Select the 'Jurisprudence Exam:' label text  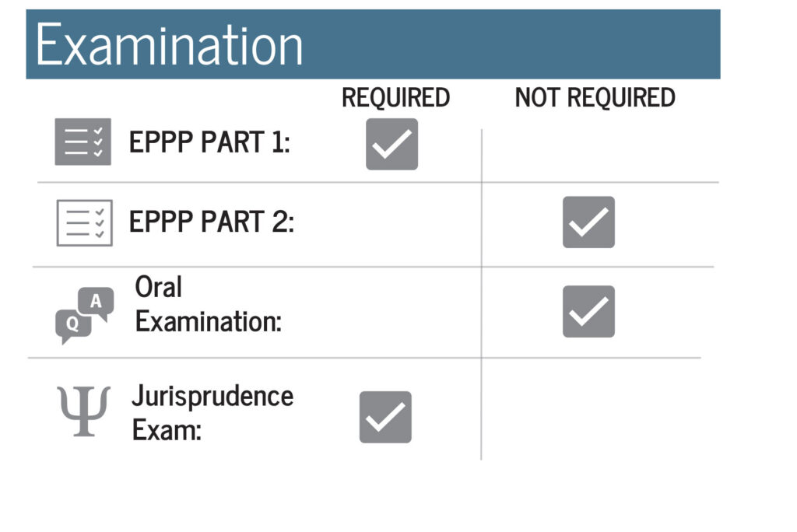(212, 412)
